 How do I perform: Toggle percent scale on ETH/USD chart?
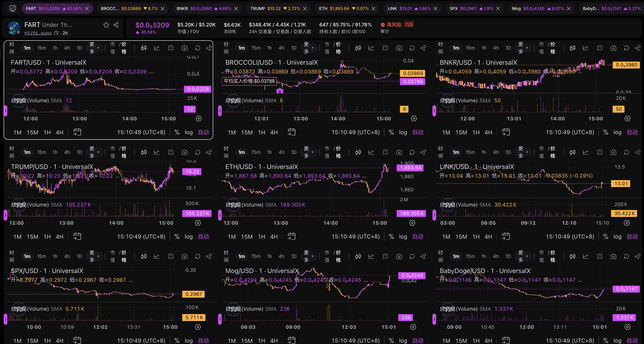(x=391, y=236)
